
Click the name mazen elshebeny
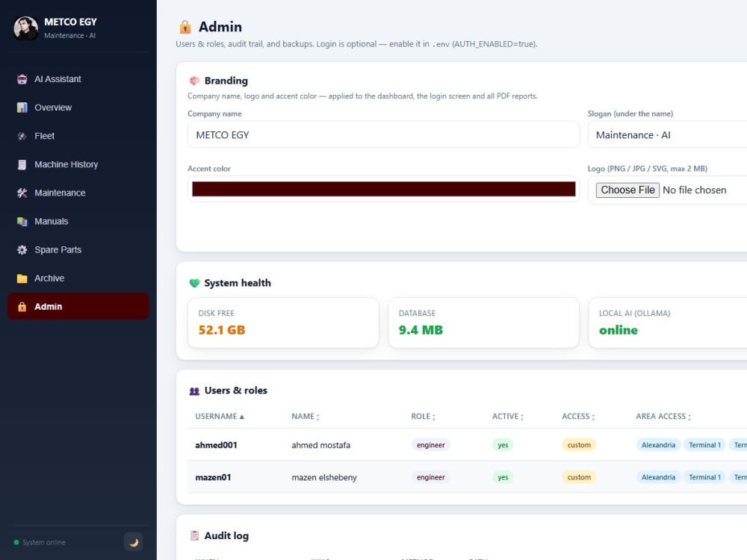pos(324,478)
